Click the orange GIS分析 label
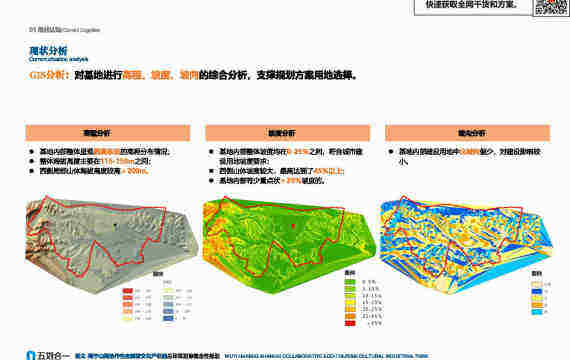Image resolution: width=570 pixels, height=360 pixels. pyautogui.click(x=49, y=75)
